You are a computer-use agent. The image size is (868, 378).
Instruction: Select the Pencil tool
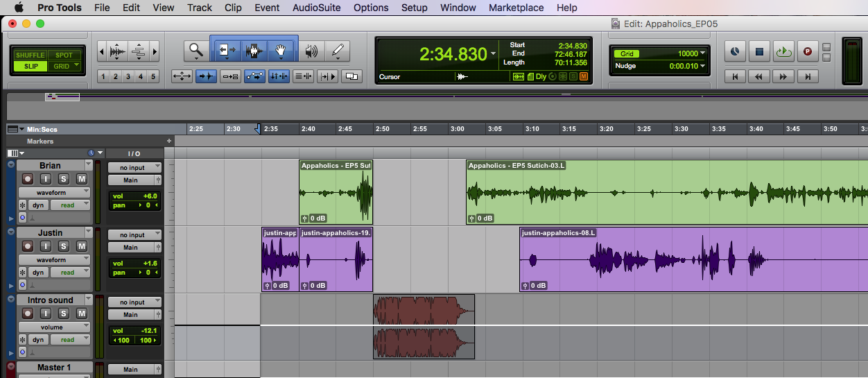pyautogui.click(x=338, y=51)
